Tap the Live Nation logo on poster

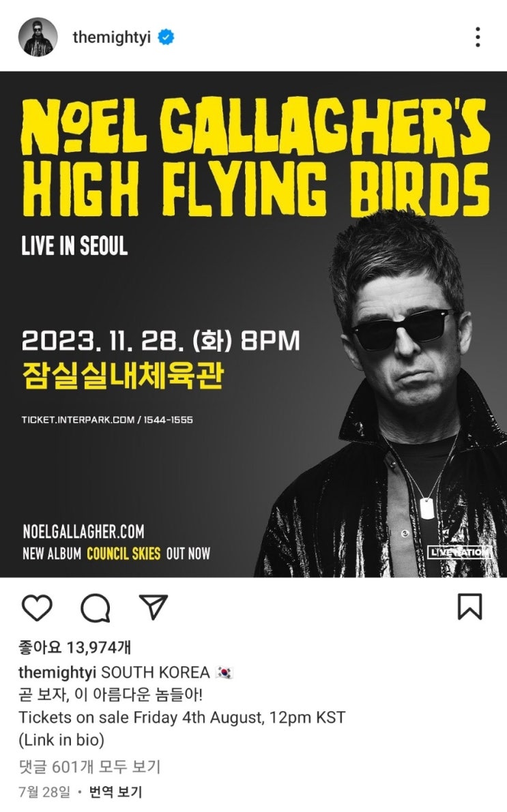pos(459,552)
